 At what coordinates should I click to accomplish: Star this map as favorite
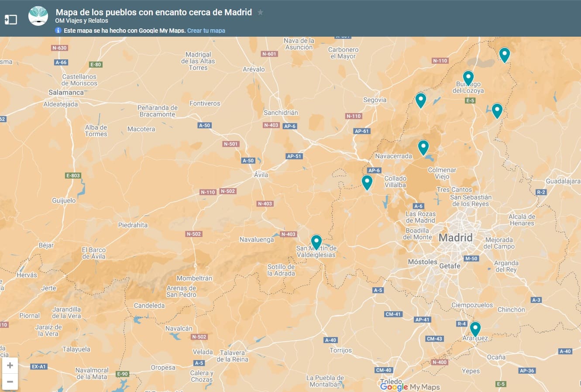pyautogui.click(x=261, y=12)
